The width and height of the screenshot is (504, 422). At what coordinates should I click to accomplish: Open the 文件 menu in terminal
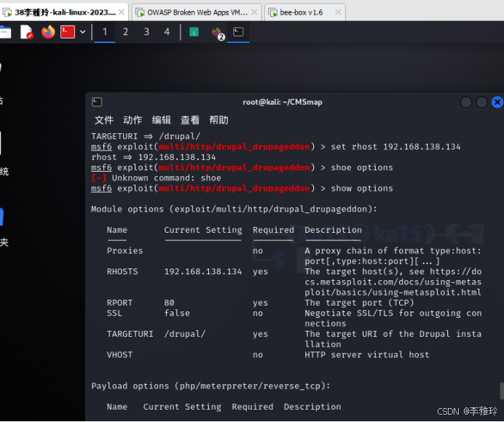tap(104, 120)
